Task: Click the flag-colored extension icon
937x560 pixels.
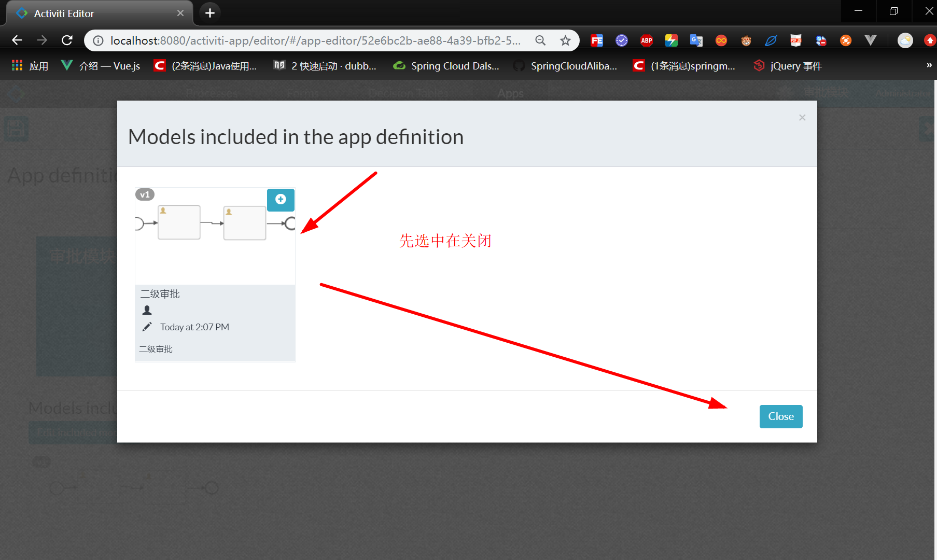Action: click(x=821, y=40)
